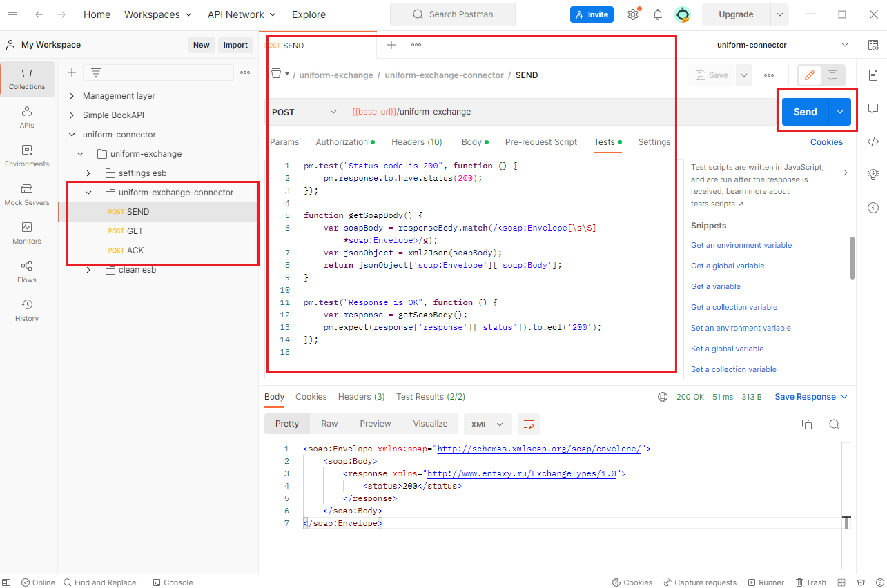This screenshot has width=887, height=588.
Task: Open the API Network dropdown
Action: (x=242, y=14)
